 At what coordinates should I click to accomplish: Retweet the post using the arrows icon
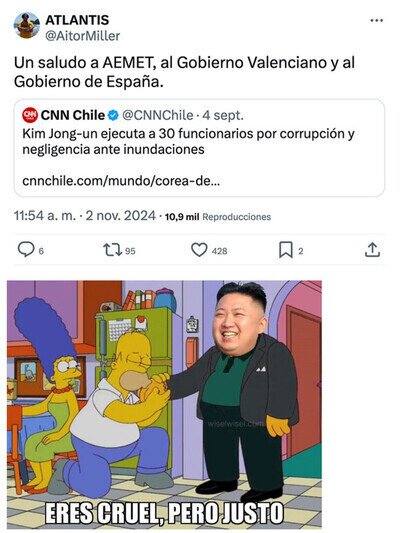[x=112, y=250]
